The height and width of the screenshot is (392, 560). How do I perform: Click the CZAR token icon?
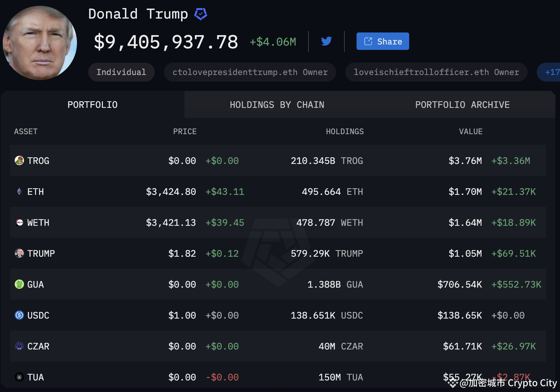19,346
